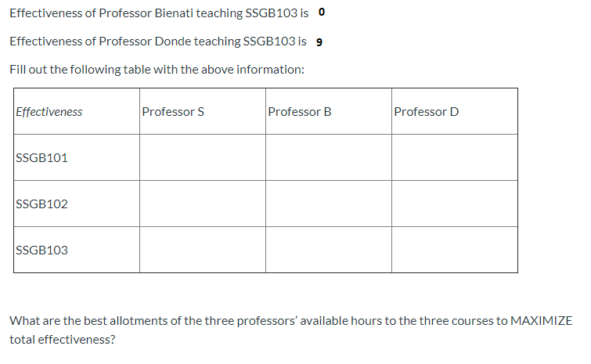
Task: Select the SSGB101 cell under Professor D
Action: coord(454,157)
